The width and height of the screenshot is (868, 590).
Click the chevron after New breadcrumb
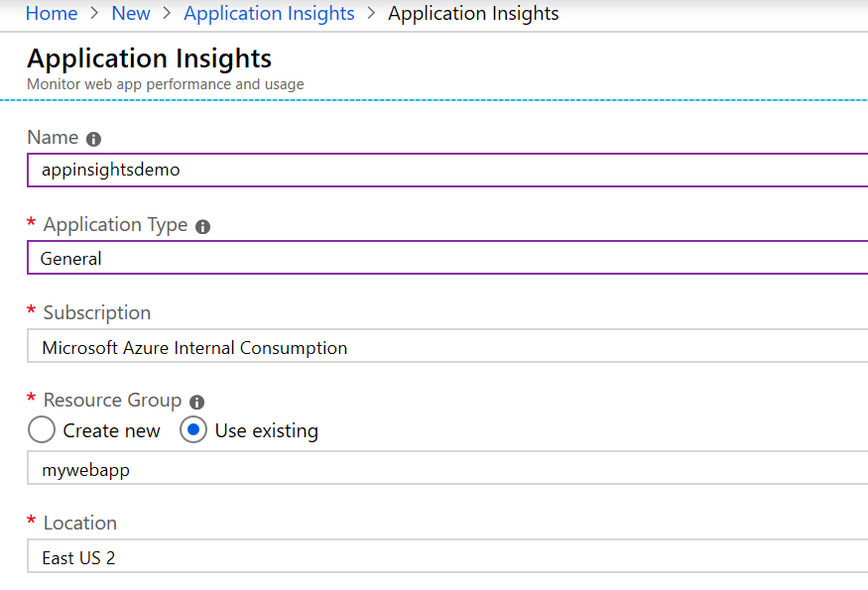(x=168, y=13)
